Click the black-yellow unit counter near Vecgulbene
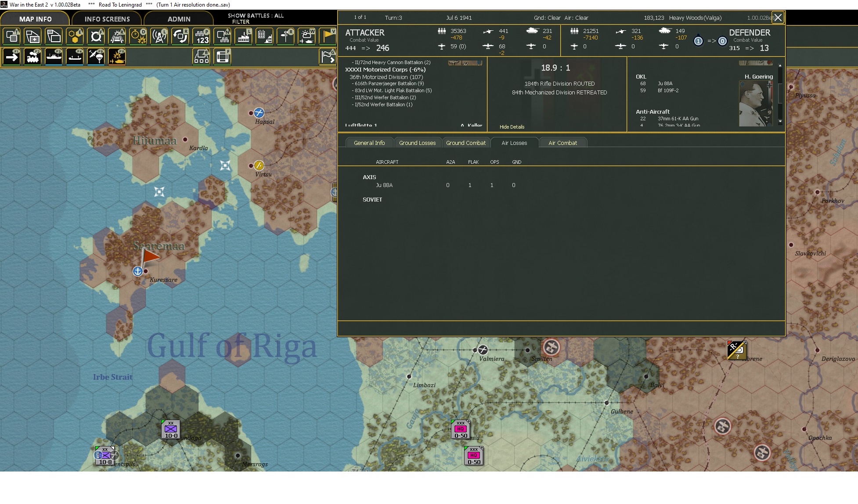Viewport: 858px width, 504px height. [737, 350]
